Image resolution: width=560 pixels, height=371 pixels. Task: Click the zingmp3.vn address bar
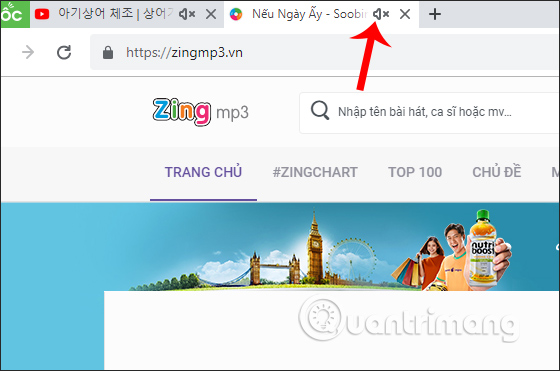[x=324, y=52]
